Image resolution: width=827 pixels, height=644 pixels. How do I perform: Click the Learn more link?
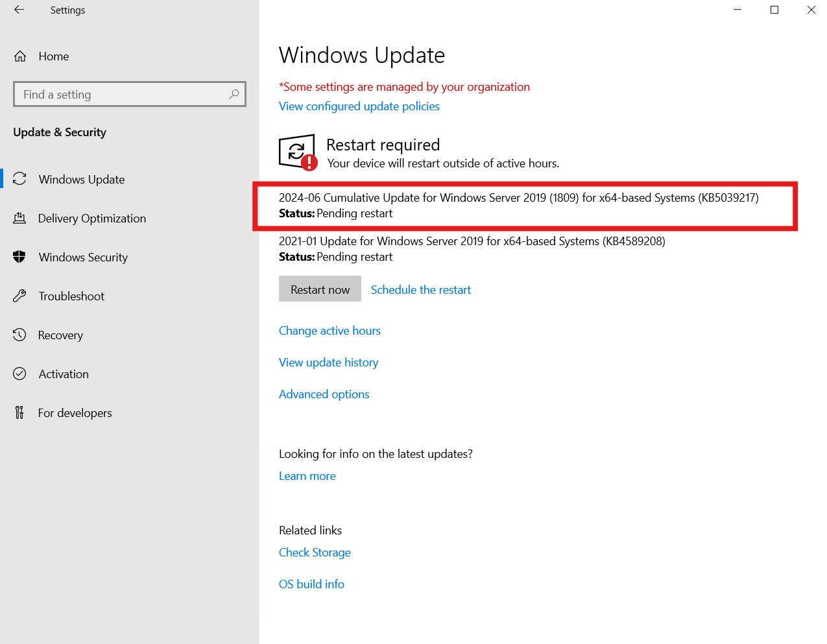tap(307, 476)
